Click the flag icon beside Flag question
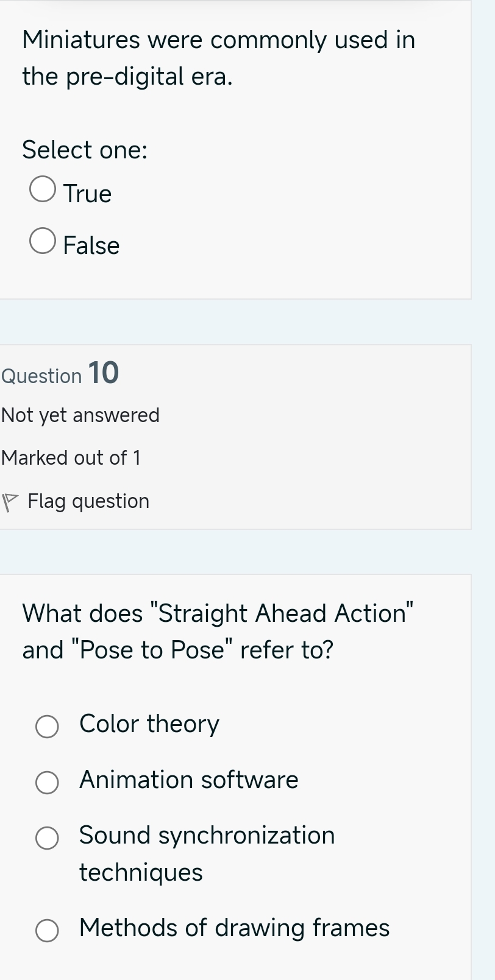Screen dimensions: 495x980 click(x=9, y=502)
